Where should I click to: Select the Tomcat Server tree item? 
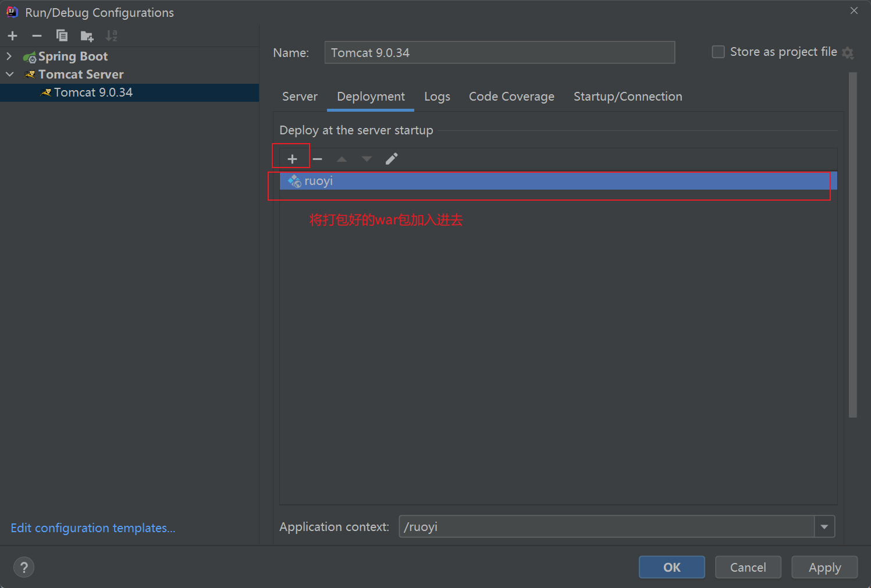(x=81, y=74)
